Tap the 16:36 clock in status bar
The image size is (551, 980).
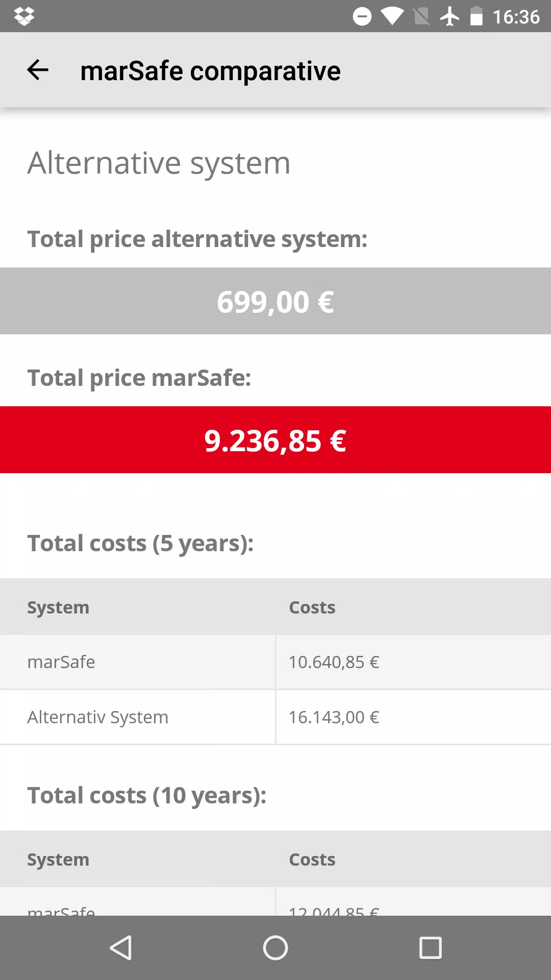tap(516, 17)
